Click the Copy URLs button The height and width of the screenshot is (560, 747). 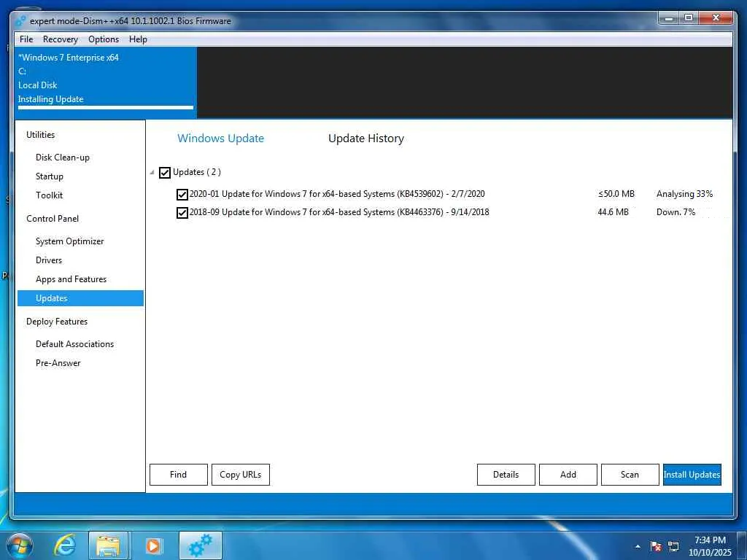(x=241, y=475)
